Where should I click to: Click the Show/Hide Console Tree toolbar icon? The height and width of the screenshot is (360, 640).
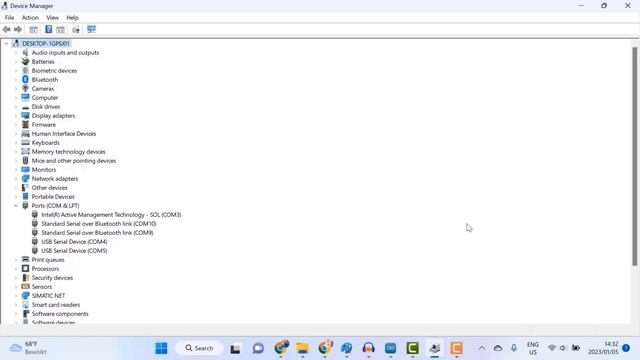pos(33,29)
